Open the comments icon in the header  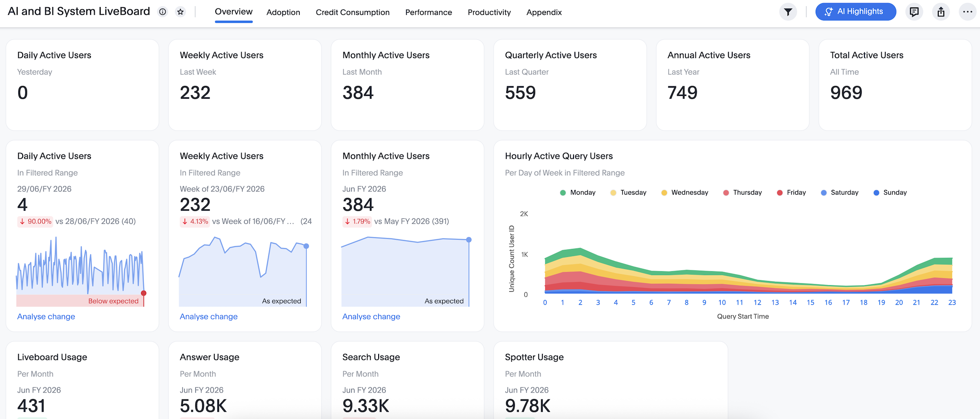coord(914,12)
